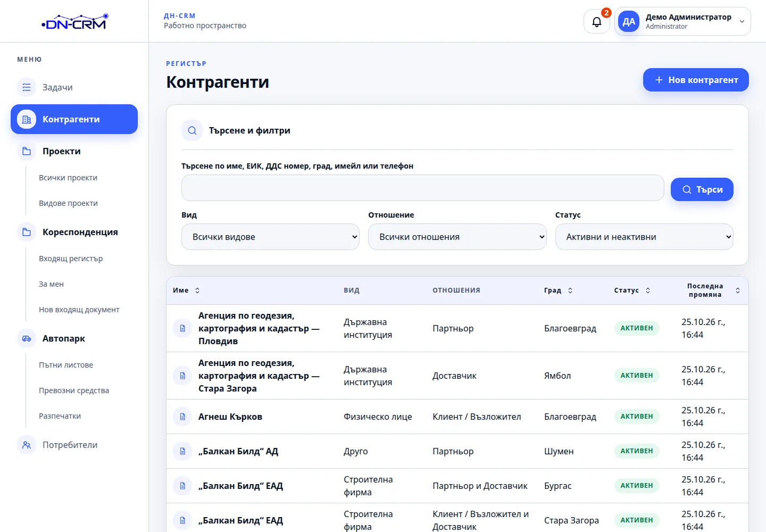The height and width of the screenshot is (532, 766).
Task: Click Клиент / Възложител relation cell
Action: pos(477,417)
